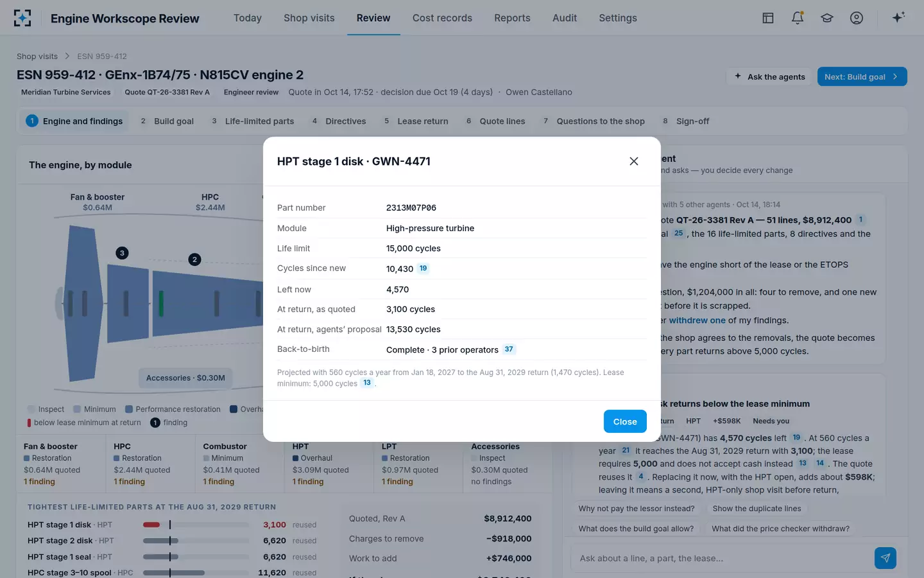924x578 pixels.
Task: Select 'Show the duplicate lines' suggestion
Action: click(x=757, y=509)
